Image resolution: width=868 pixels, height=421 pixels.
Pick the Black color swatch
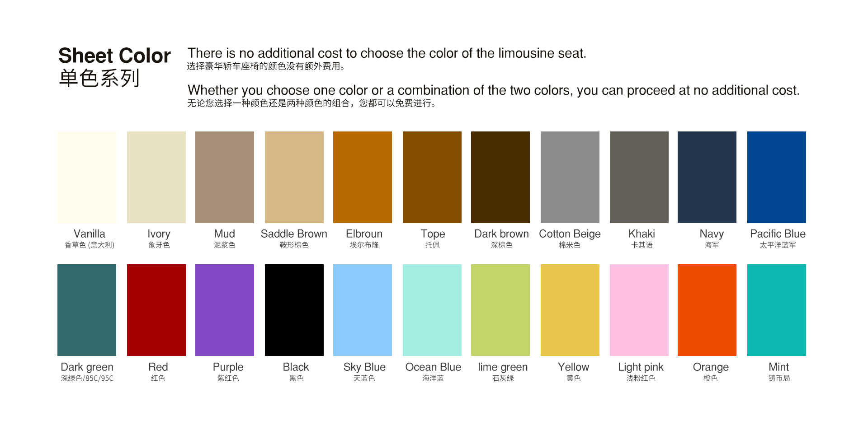[x=294, y=310]
